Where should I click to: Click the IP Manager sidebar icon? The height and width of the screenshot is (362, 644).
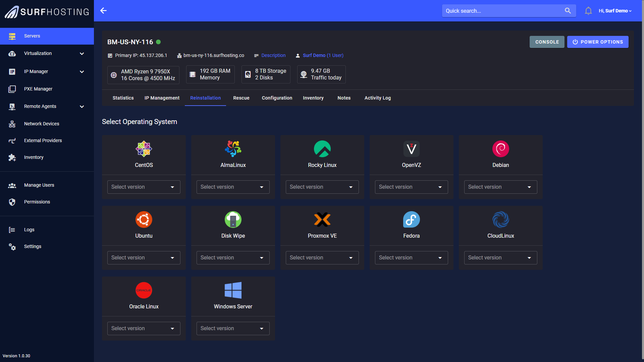12,71
